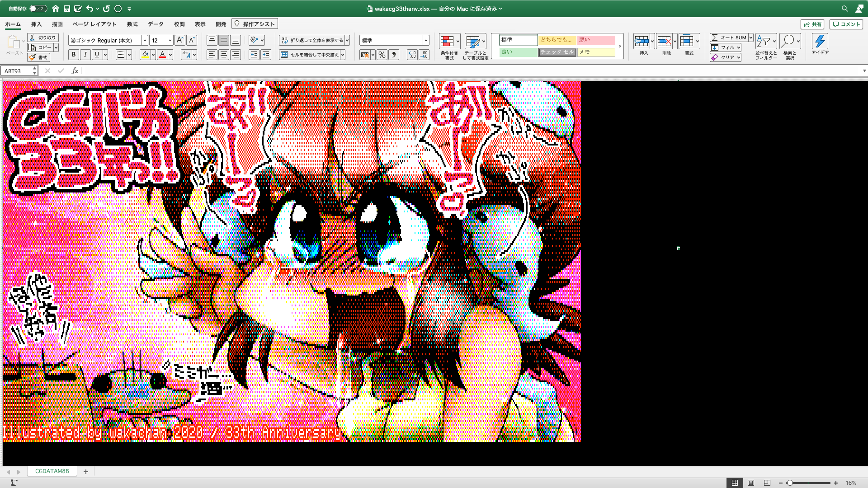Click Decrease decimal icon
The height and width of the screenshot is (488, 868).
pyautogui.click(x=424, y=55)
